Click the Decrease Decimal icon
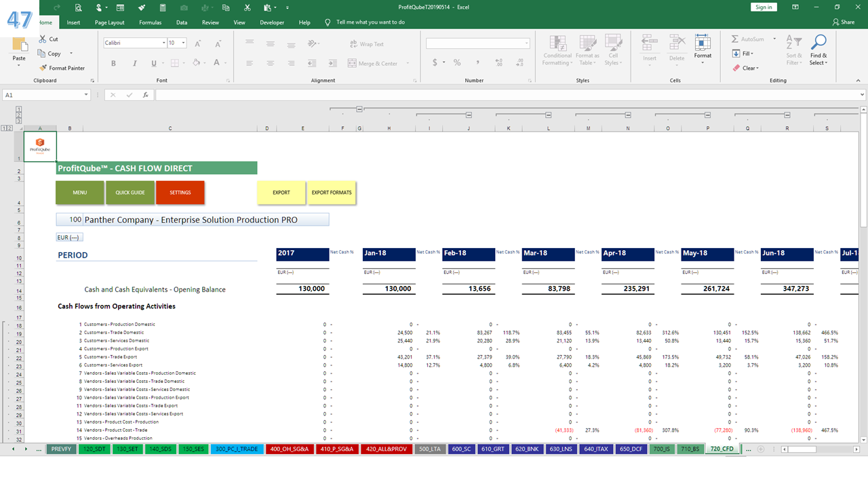 point(520,62)
